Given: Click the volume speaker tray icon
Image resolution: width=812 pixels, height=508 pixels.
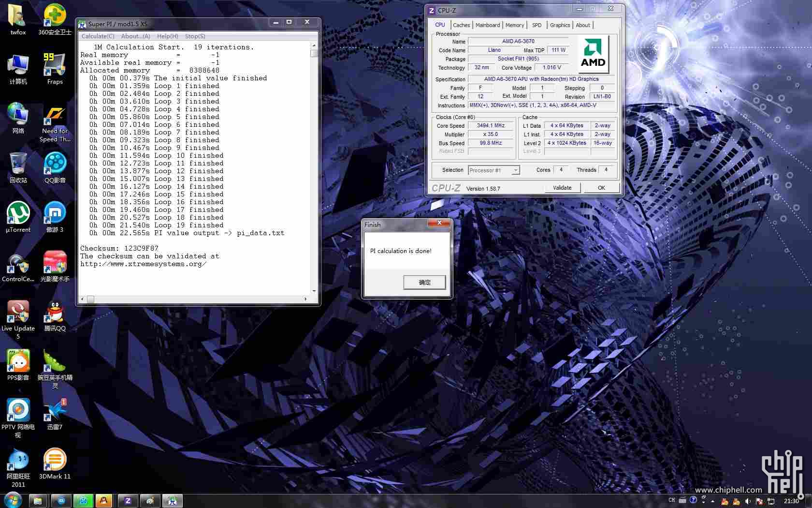Looking at the screenshot, I should pos(748,501).
